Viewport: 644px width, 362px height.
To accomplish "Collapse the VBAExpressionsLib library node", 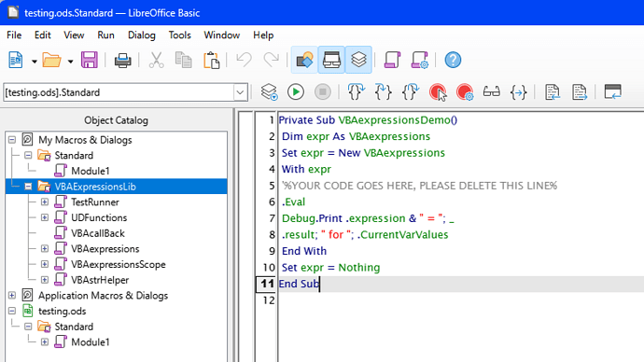I will click(x=28, y=187).
